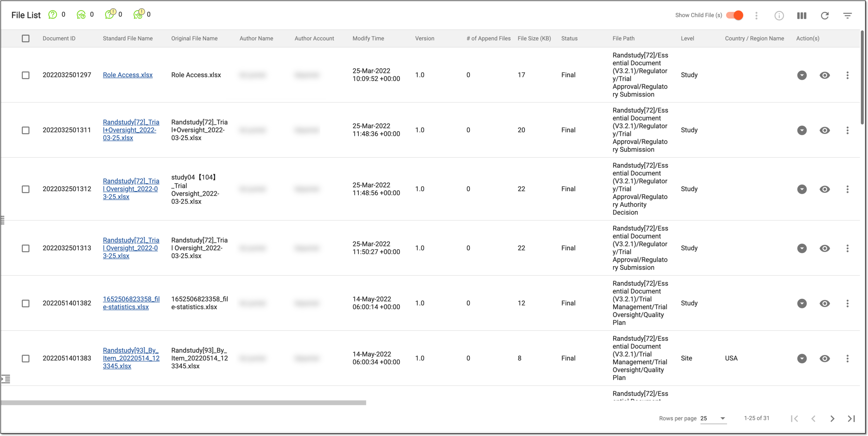
Task: Open more actions for document 2022032501312
Action: point(848,189)
